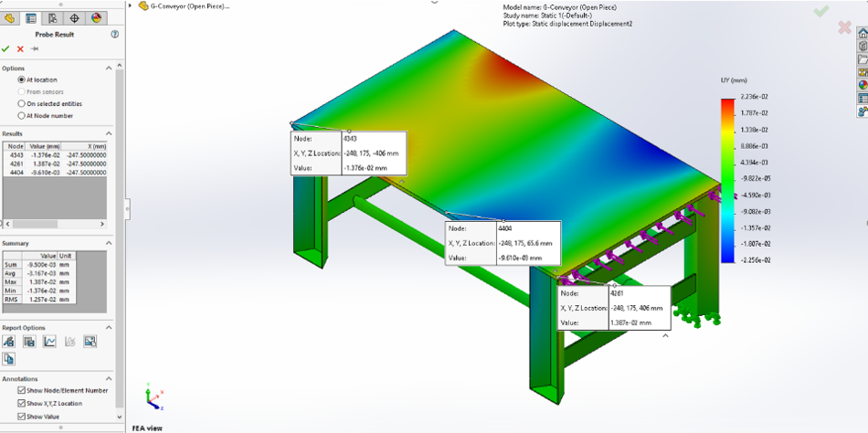Collapse the Summary section
This screenshot has width=868, height=433.
[109, 243]
